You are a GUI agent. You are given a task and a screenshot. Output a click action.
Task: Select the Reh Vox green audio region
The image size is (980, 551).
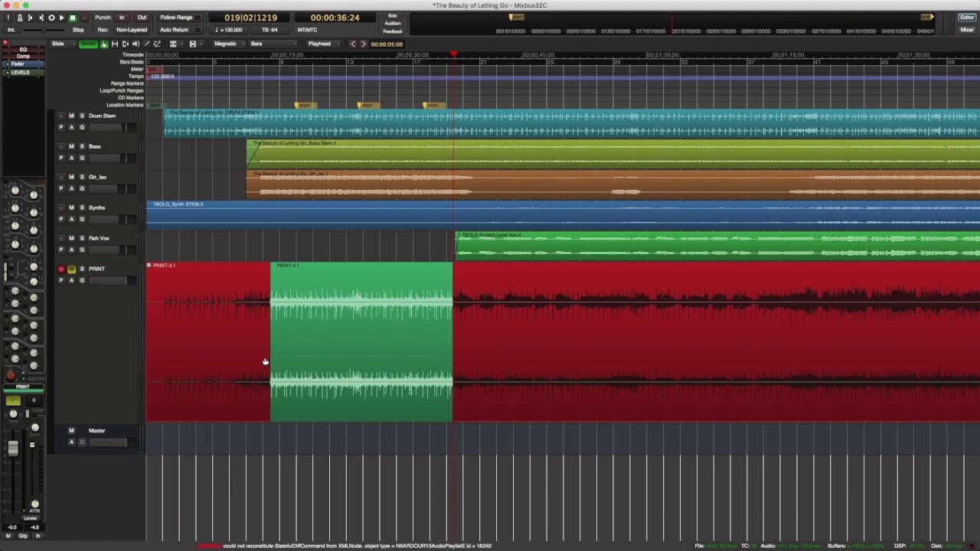point(718,246)
